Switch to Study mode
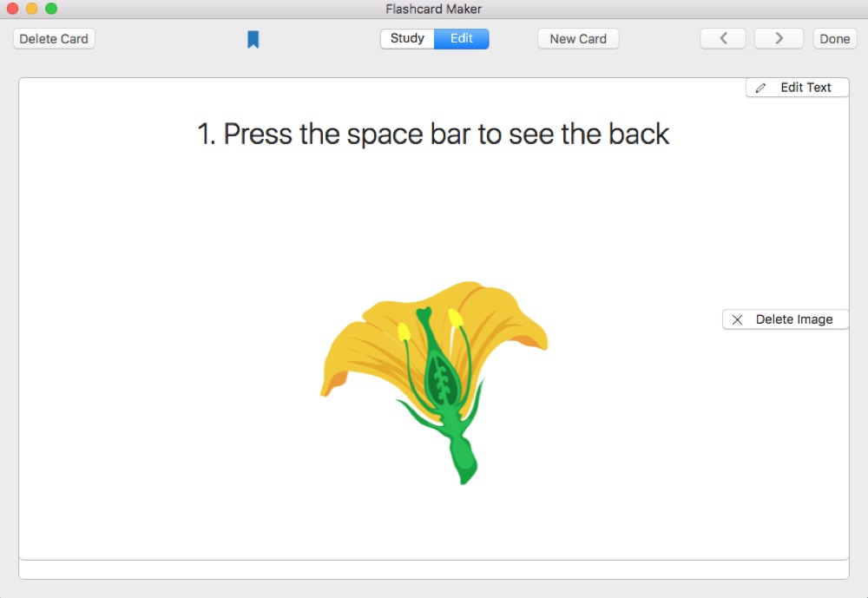Image resolution: width=868 pixels, height=598 pixels. click(407, 39)
